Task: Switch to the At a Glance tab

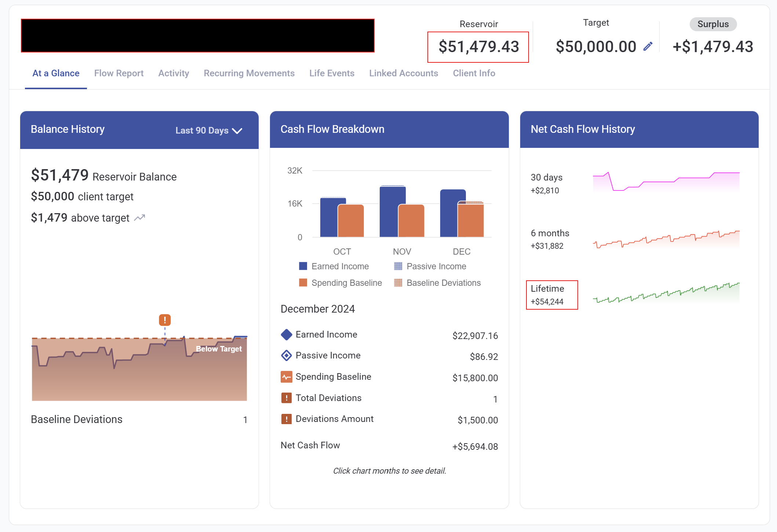Action: pyautogui.click(x=56, y=73)
